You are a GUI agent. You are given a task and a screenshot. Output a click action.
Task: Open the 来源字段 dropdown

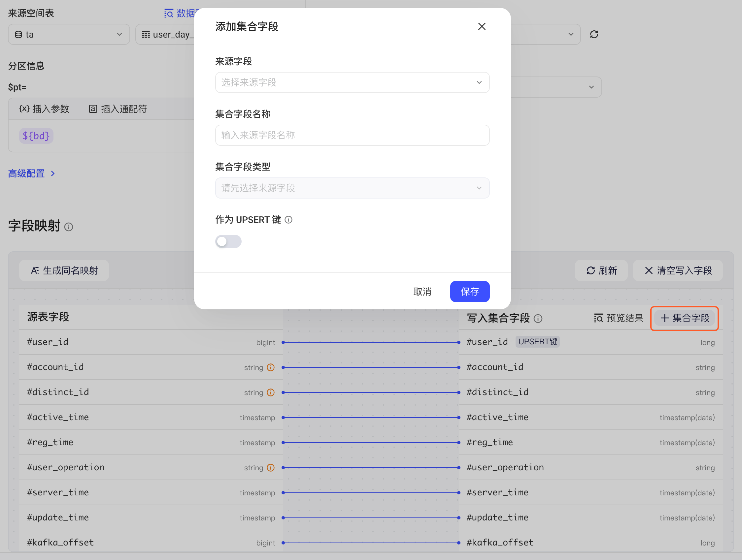(352, 82)
